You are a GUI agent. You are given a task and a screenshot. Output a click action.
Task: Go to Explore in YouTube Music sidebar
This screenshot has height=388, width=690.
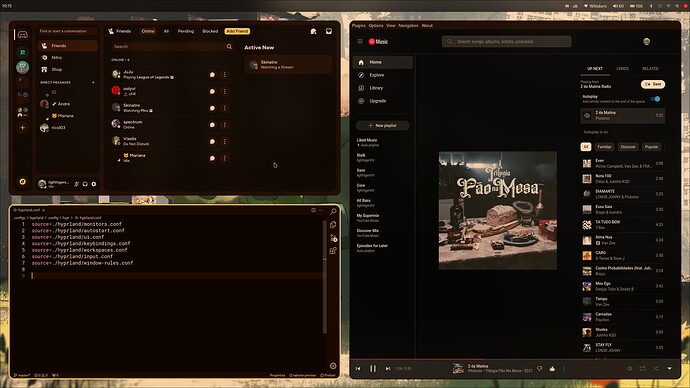tap(382, 75)
